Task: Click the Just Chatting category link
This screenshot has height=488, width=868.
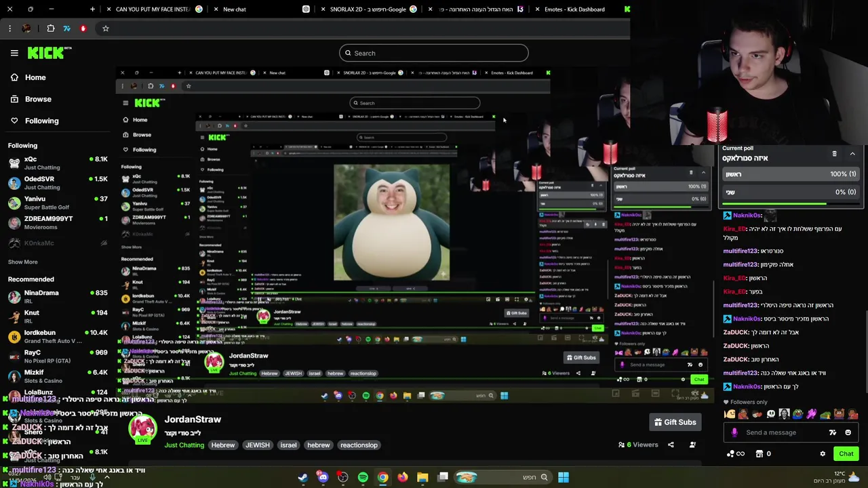Action: coord(184,445)
